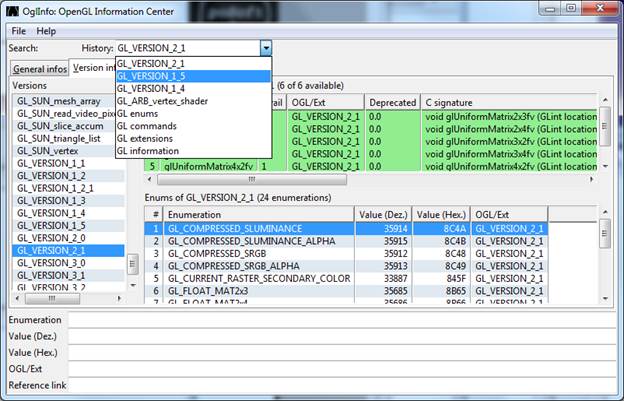624x401 pixels.
Task: Collapse the History dropdown arrow
Action: pos(265,48)
